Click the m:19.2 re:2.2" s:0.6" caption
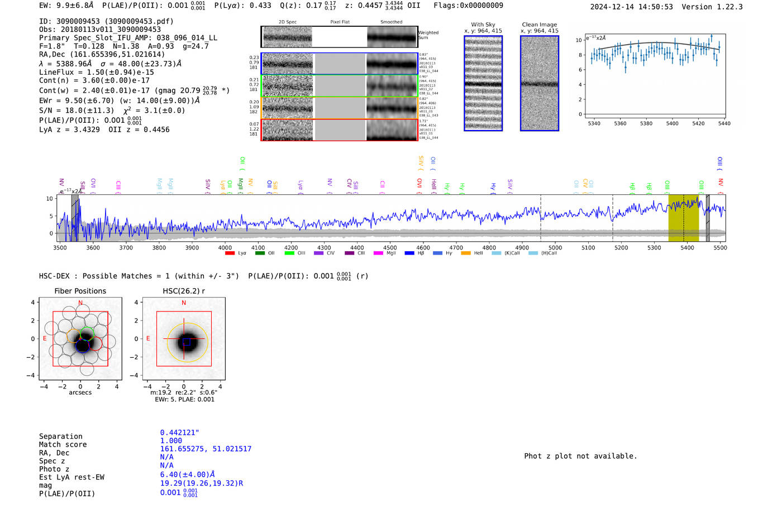Screen dimensions: 782x532 184,392
